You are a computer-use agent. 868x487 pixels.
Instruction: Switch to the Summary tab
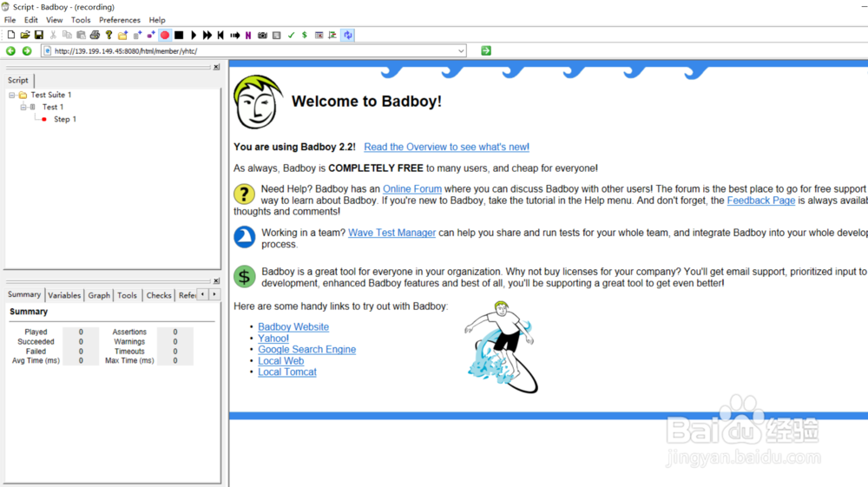[x=24, y=294]
